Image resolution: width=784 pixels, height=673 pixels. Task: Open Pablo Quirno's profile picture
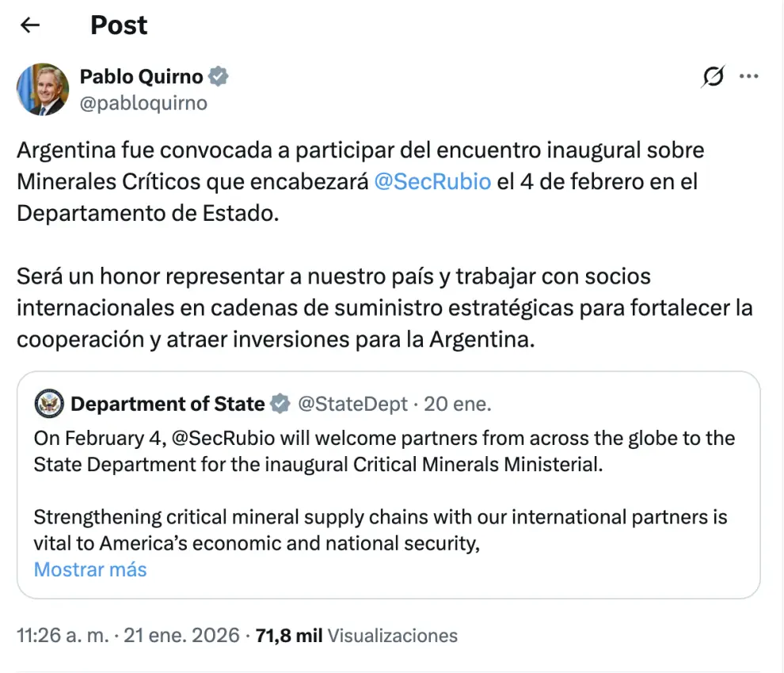click(x=43, y=89)
